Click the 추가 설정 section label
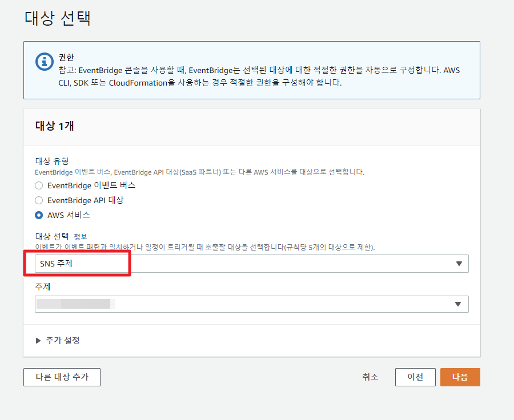 click(x=62, y=341)
